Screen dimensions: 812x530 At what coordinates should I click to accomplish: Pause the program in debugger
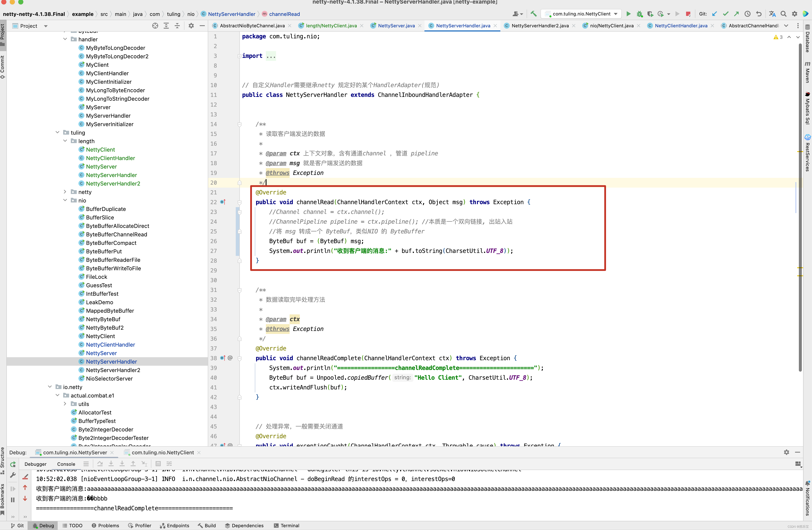click(13, 500)
